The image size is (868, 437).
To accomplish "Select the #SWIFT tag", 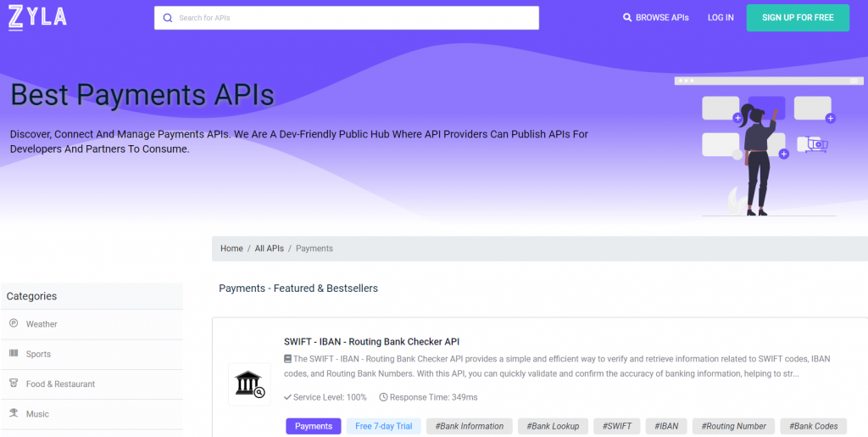I will click(617, 426).
